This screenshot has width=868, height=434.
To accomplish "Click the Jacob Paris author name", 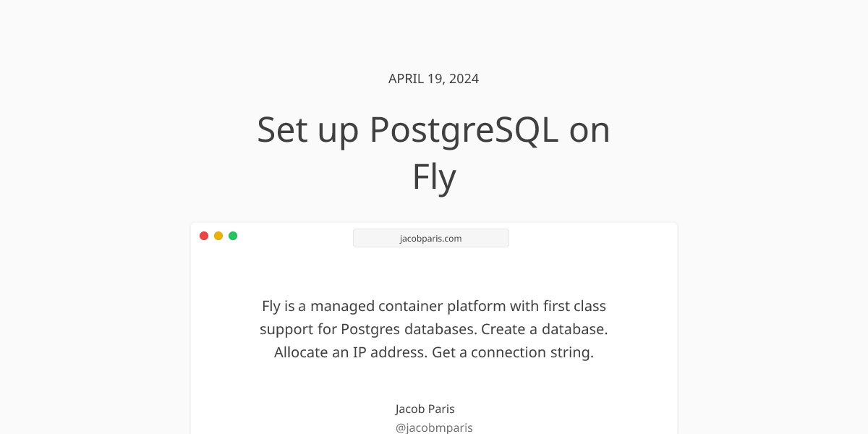I will [x=425, y=409].
